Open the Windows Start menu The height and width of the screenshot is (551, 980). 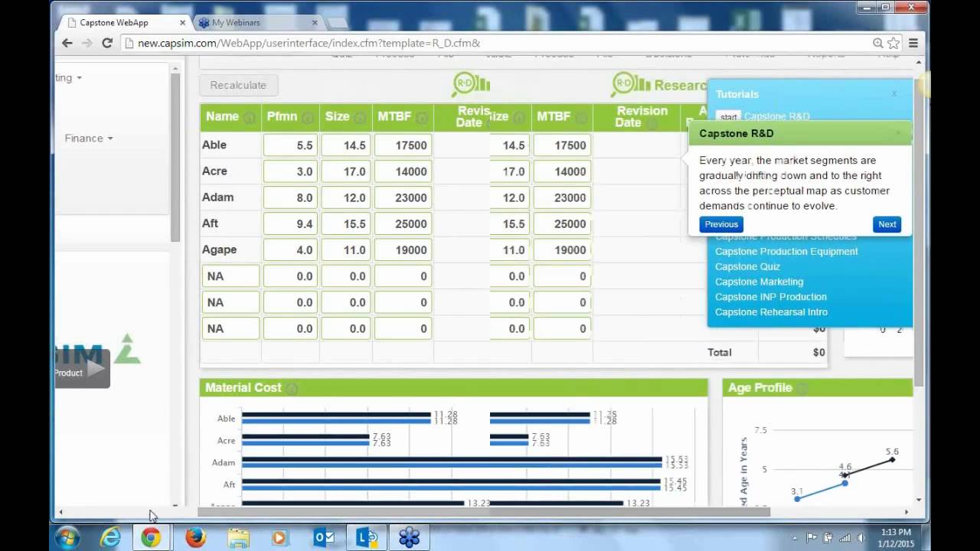pyautogui.click(x=67, y=538)
